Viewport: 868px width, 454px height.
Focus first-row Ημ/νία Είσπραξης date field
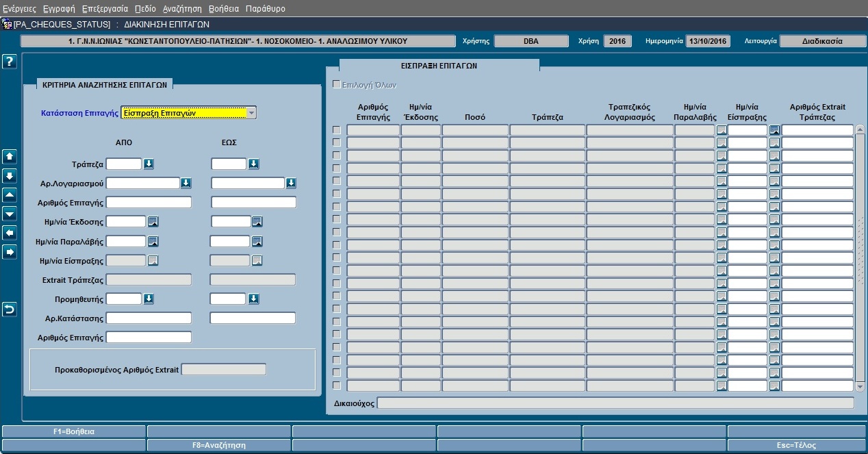point(748,130)
